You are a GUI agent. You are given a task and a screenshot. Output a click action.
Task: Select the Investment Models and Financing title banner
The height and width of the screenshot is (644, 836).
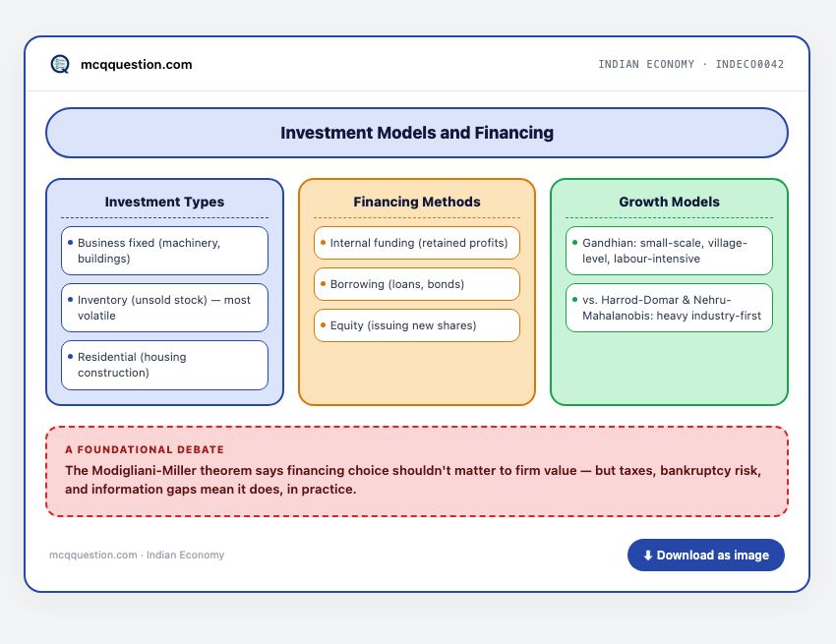click(x=417, y=133)
